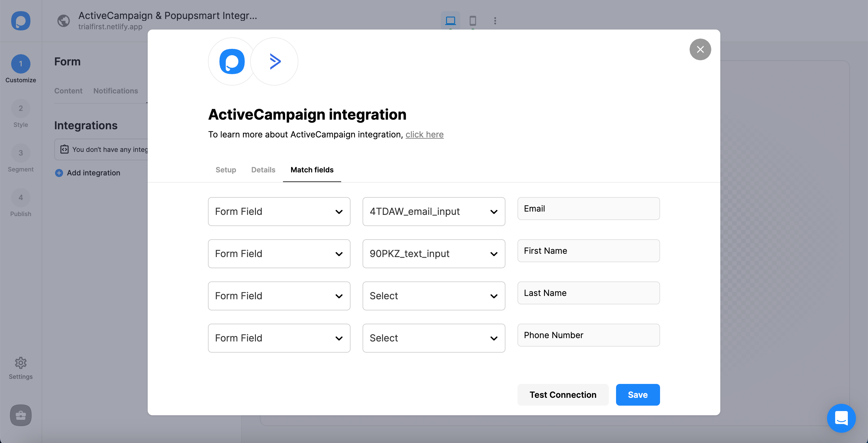Open the Setup tab
The width and height of the screenshot is (868, 443).
226,170
